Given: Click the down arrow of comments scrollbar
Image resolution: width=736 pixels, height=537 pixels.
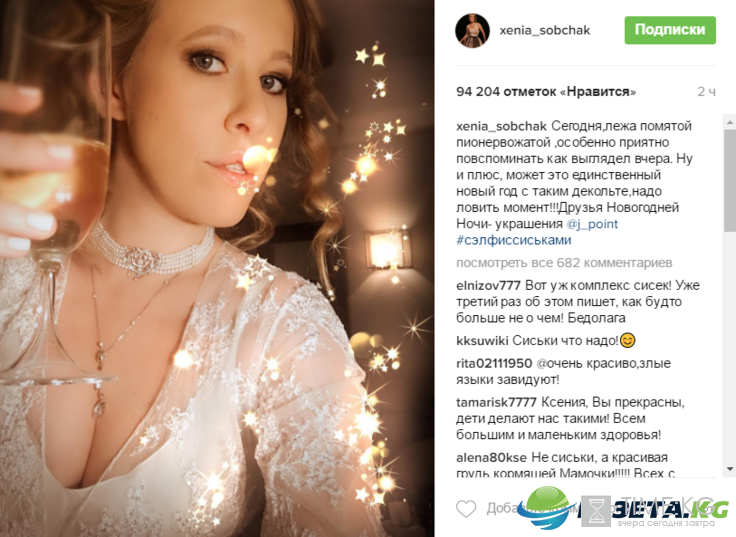Looking at the screenshot, I should point(729,468).
